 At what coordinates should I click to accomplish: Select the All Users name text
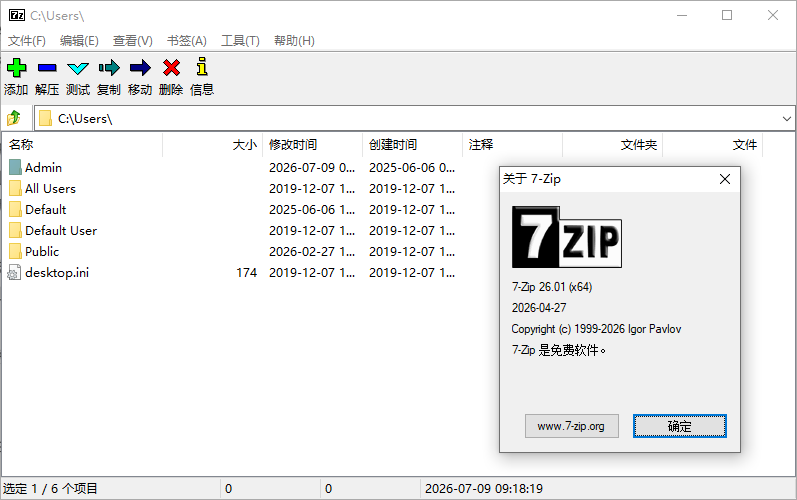coord(50,189)
